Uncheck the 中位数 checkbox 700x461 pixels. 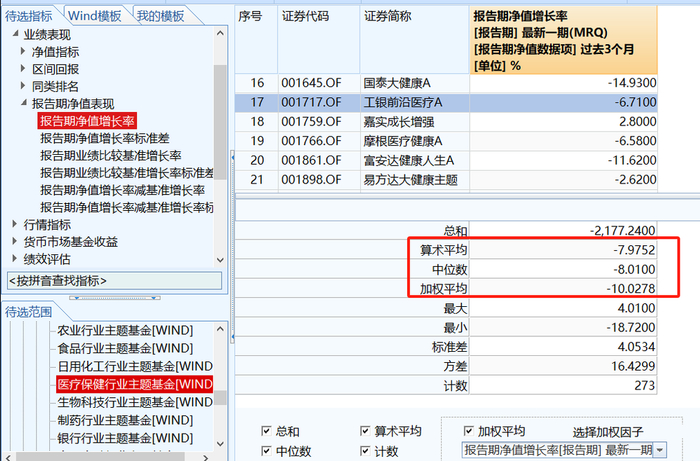[266, 451]
